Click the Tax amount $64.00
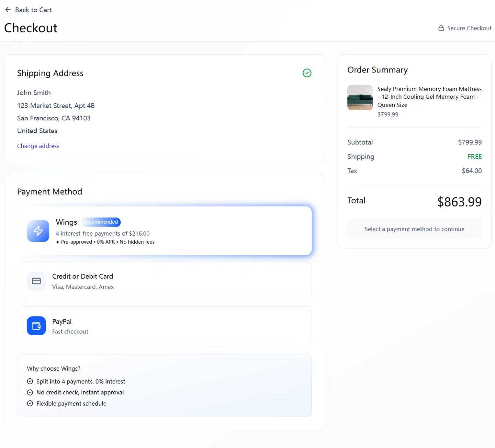This screenshot has width=495, height=448. tap(472, 171)
